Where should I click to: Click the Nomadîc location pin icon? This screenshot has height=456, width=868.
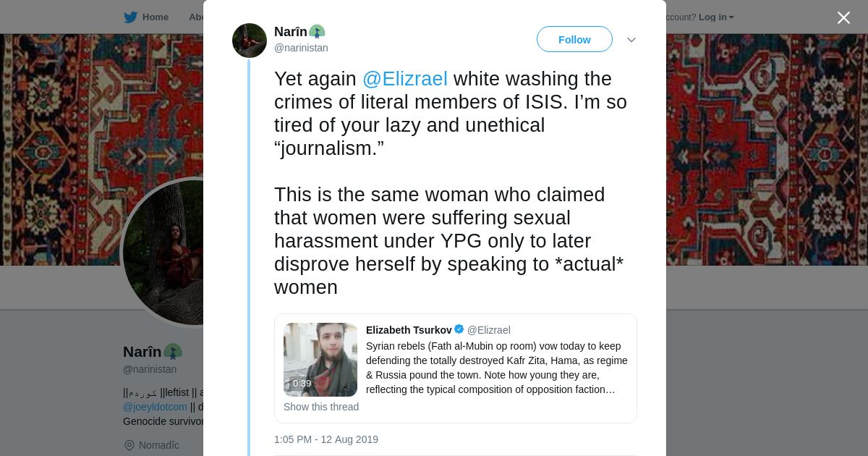(x=129, y=445)
